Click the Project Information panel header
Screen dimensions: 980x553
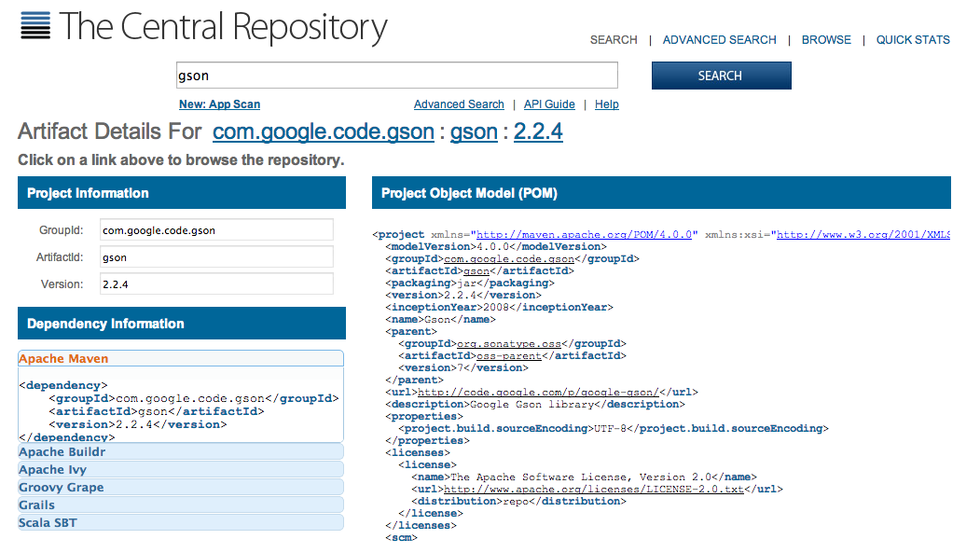coord(181,192)
